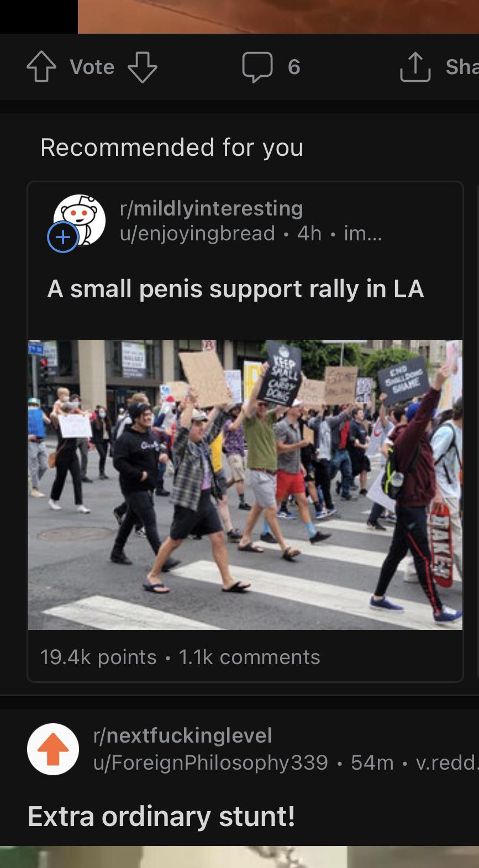Open the post titled small penis support rally
This screenshot has height=868, width=479.
(x=236, y=289)
